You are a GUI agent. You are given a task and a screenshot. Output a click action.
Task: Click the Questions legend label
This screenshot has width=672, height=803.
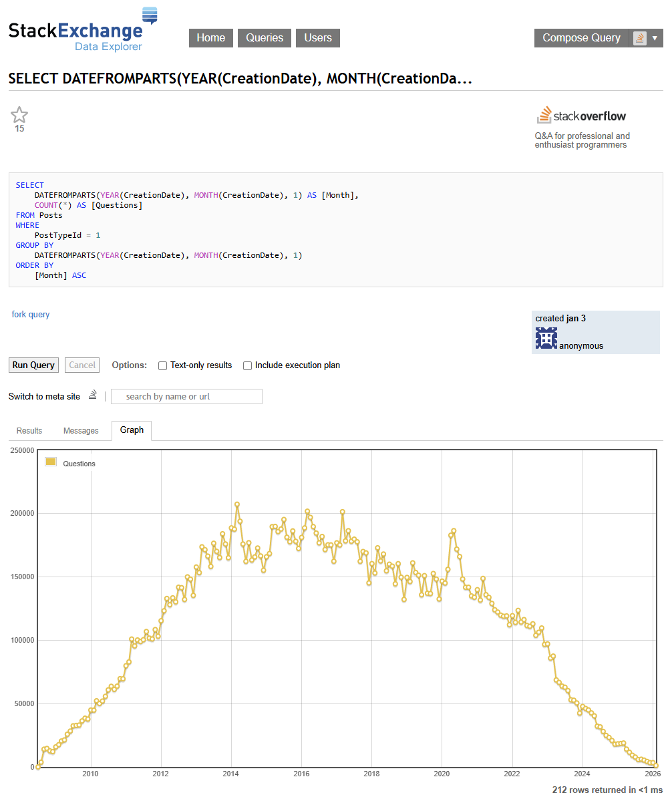tap(79, 464)
